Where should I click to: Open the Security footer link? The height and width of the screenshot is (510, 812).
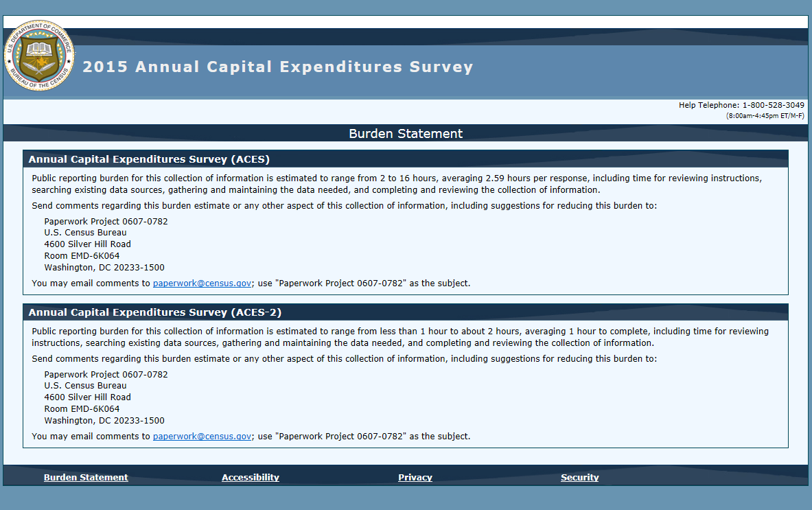coord(579,477)
